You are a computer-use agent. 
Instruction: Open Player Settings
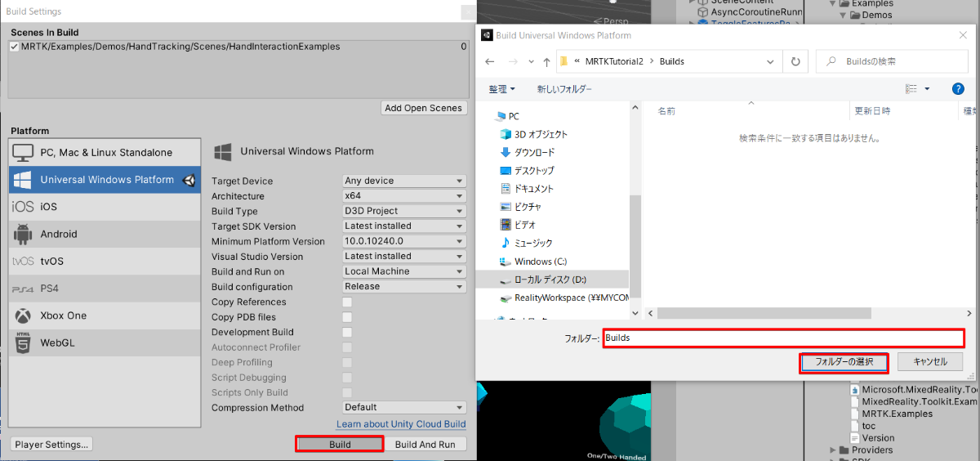(x=52, y=445)
